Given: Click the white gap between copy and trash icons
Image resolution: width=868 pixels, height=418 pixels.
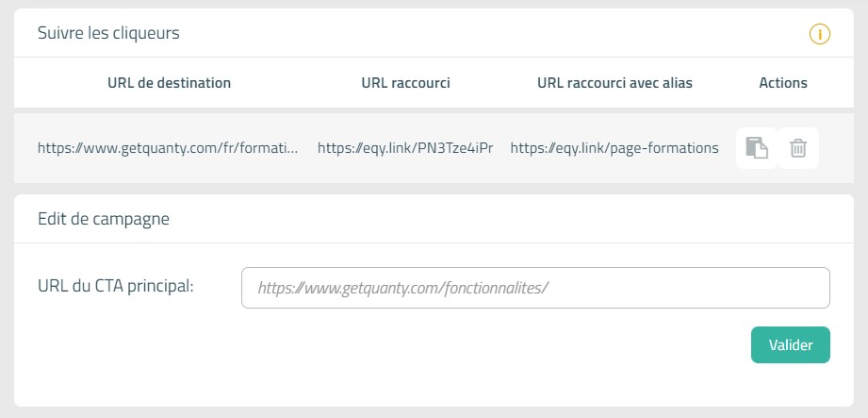Looking at the screenshot, I should click(x=778, y=148).
